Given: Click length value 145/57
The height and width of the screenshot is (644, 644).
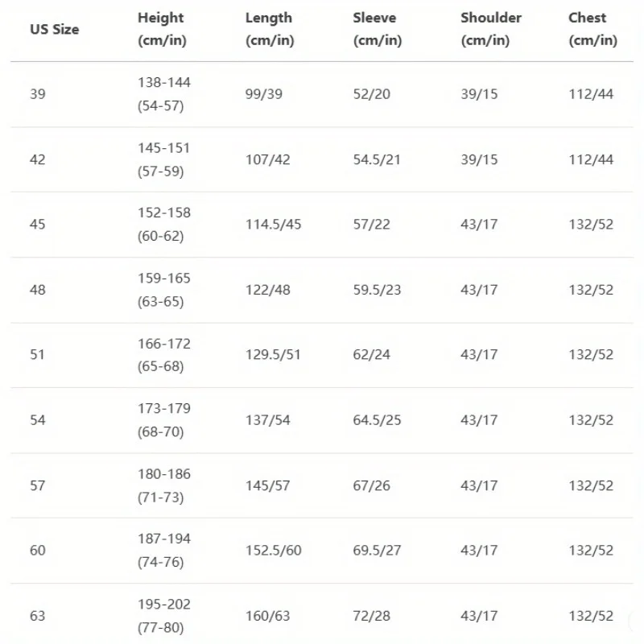Looking at the screenshot, I should (268, 485).
